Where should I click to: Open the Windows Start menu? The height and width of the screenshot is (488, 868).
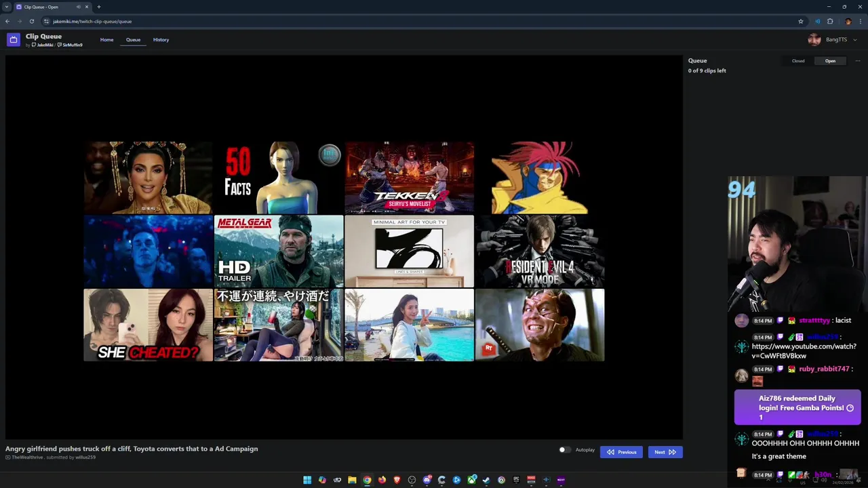coord(307,480)
